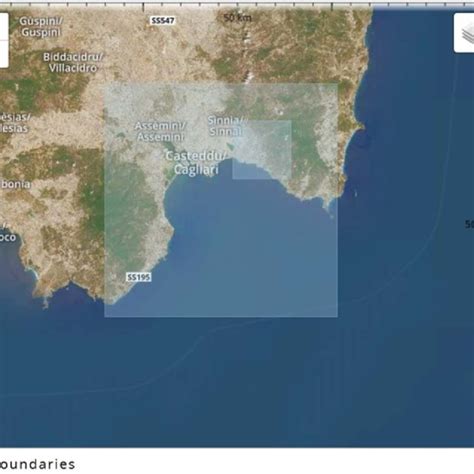The height and width of the screenshot is (474, 474).
Task: Click the Biddacidru/Villacidro label
Action: pyautogui.click(x=73, y=62)
